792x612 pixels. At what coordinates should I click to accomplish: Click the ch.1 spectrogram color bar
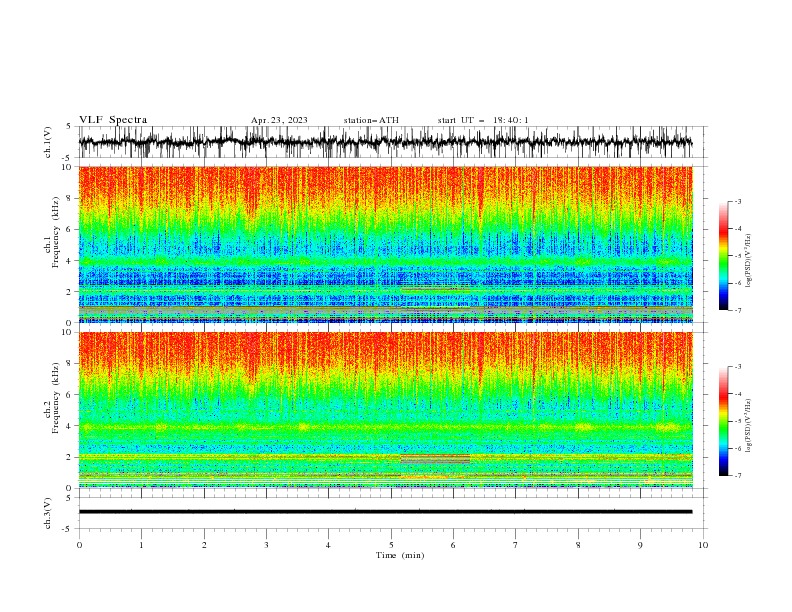(724, 255)
